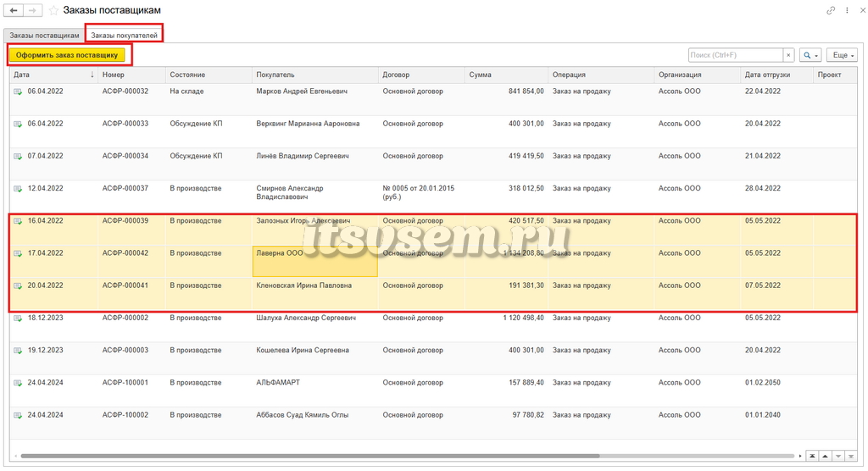
Task: Click right arrow of horizontal scrollbar
Action: click(x=800, y=456)
